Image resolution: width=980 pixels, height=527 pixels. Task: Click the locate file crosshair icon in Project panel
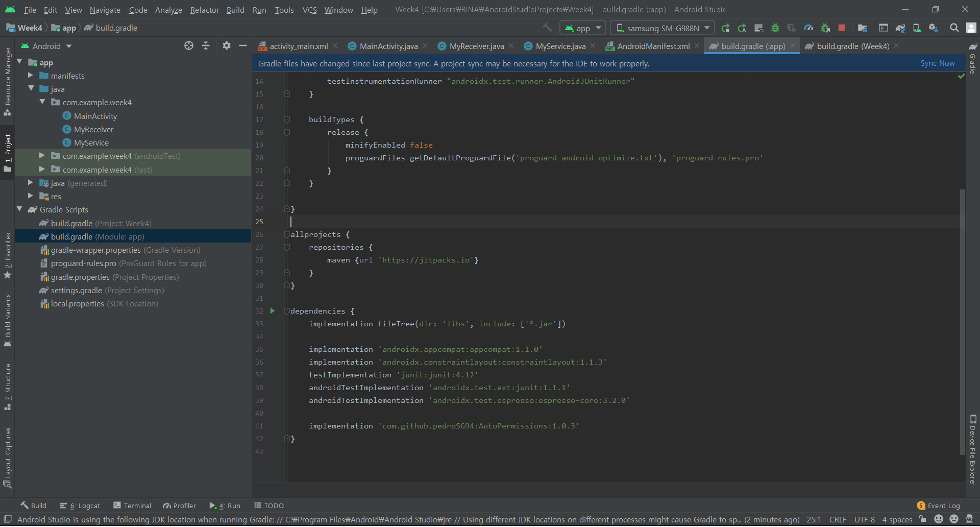tap(189, 46)
